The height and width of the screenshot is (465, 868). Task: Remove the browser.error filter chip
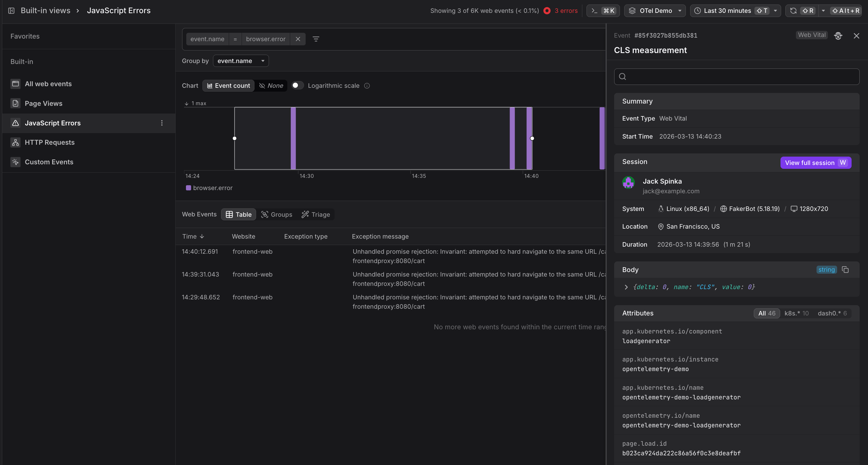pos(298,39)
